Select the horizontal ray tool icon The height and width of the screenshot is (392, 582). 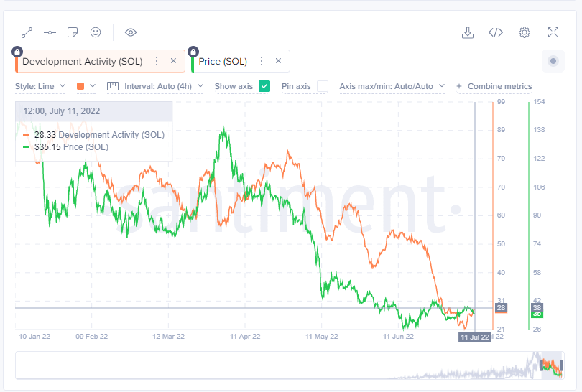(x=50, y=32)
